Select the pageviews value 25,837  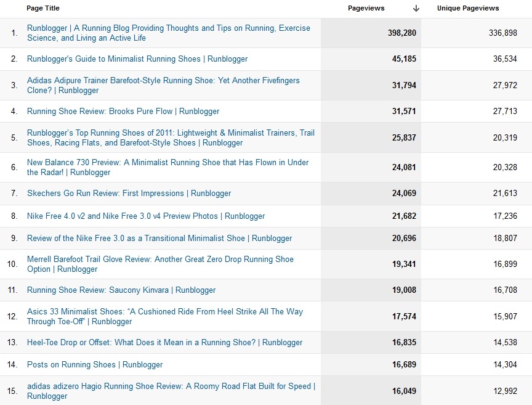(x=404, y=137)
